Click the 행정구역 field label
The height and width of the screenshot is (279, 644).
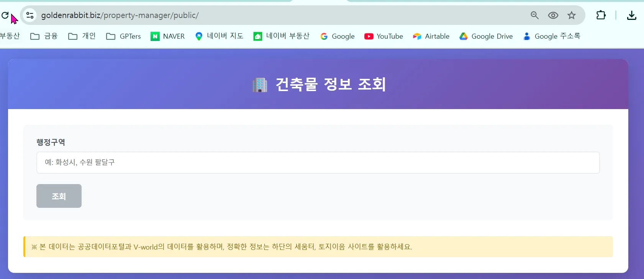[x=51, y=142]
